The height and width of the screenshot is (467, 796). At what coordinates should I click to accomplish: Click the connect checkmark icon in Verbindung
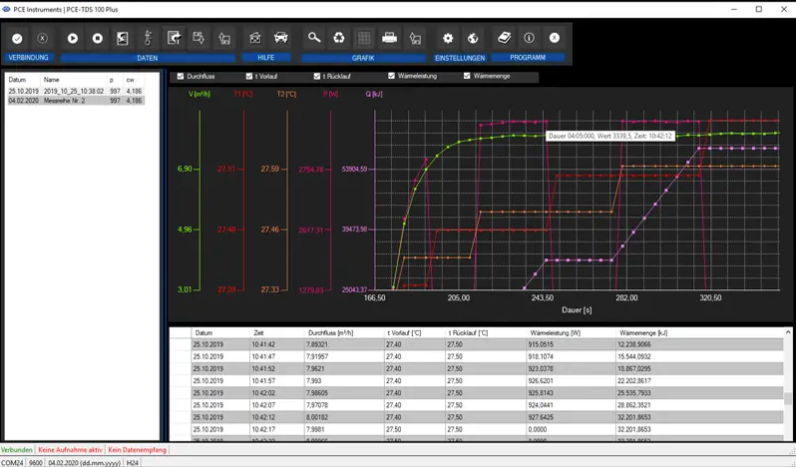tap(17, 38)
